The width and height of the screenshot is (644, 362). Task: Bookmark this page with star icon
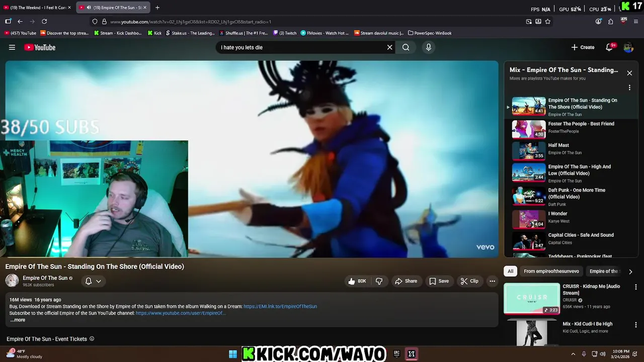548,22
